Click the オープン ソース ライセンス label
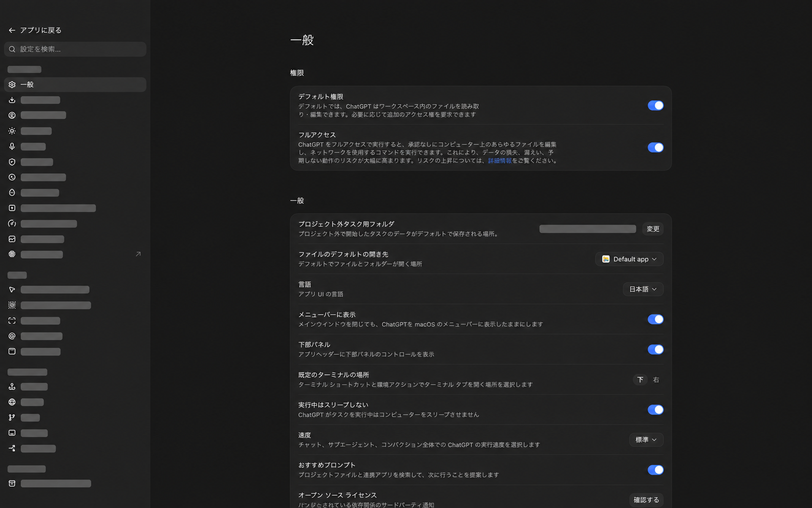The width and height of the screenshot is (812, 508). tap(337, 495)
